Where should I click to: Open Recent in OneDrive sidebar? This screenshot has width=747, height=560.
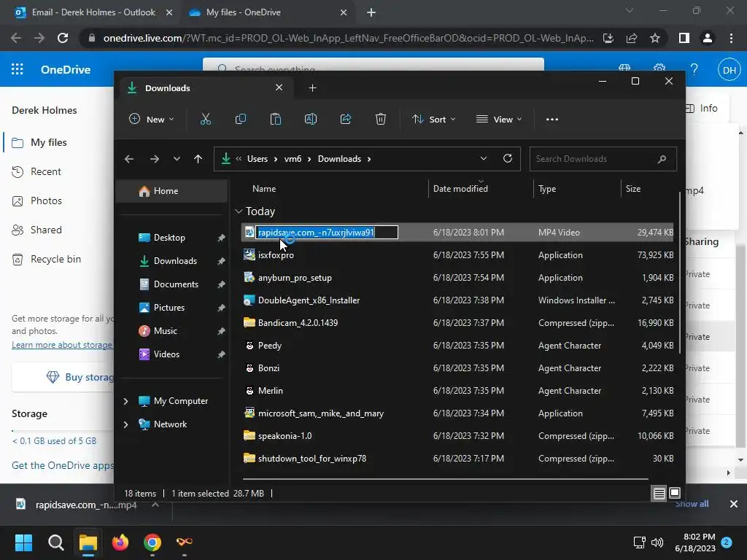[x=46, y=171]
